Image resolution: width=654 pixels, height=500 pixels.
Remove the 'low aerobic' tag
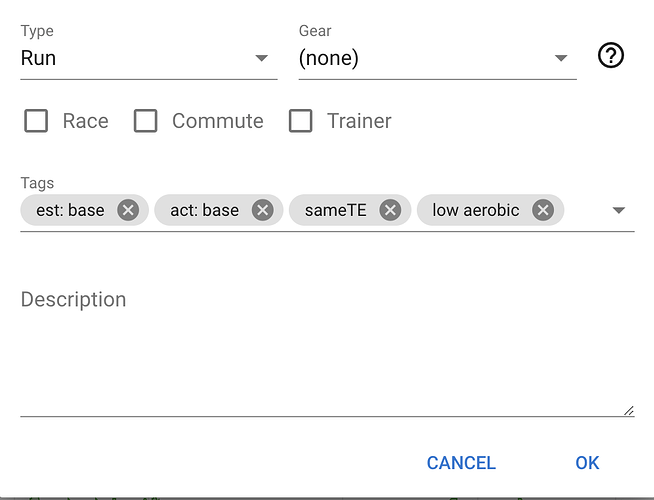pyautogui.click(x=543, y=210)
